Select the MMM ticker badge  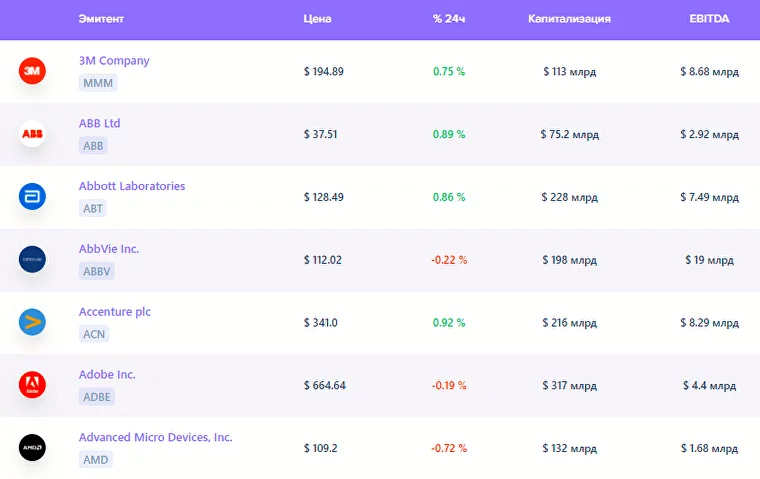coord(98,83)
